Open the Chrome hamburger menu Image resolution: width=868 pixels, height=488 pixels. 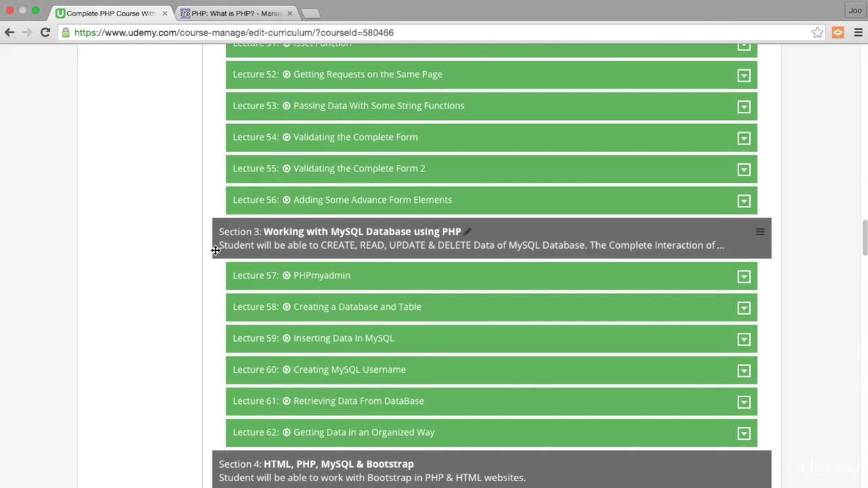858,33
